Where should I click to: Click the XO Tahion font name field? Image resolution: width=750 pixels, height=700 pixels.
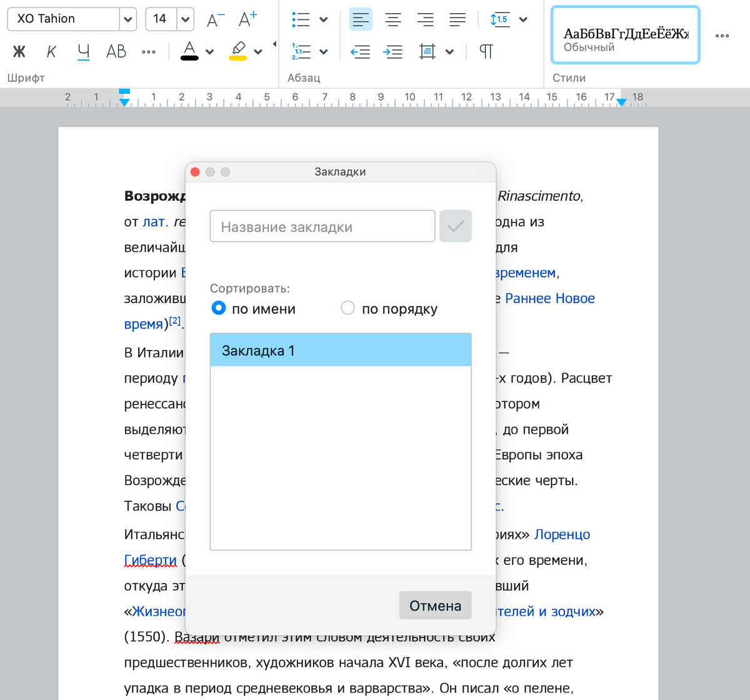point(64,19)
